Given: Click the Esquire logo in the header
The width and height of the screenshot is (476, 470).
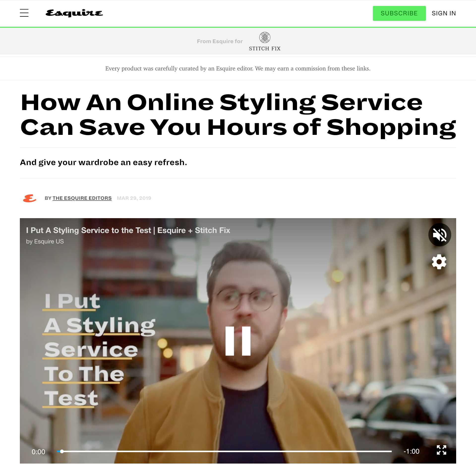Looking at the screenshot, I should (x=74, y=13).
